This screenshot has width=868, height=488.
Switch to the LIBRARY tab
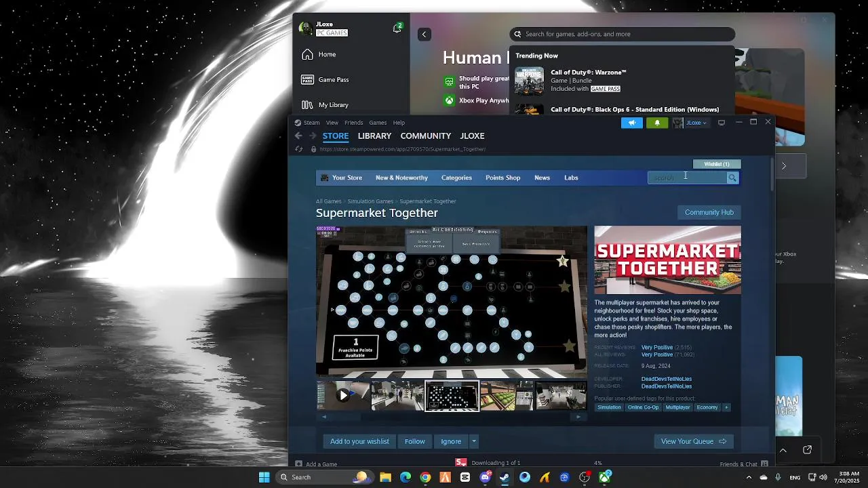374,136
